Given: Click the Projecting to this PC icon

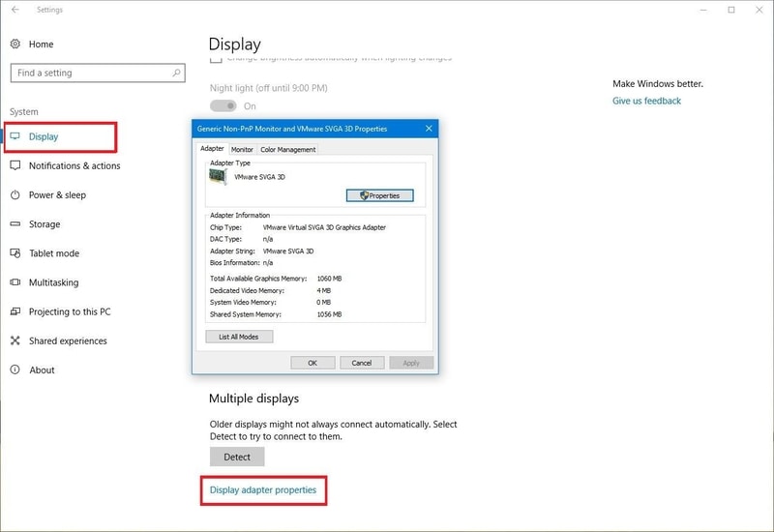Looking at the screenshot, I should [x=15, y=311].
